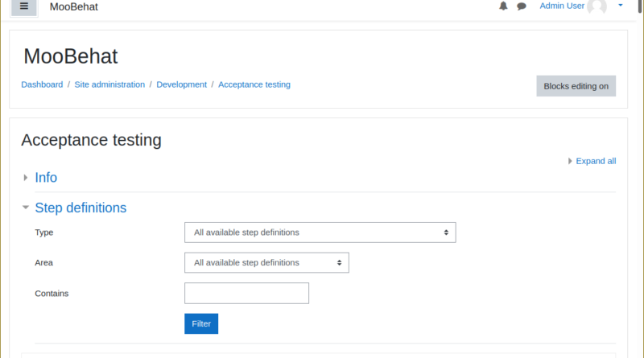Open the Area dropdown list

[x=266, y=263]
